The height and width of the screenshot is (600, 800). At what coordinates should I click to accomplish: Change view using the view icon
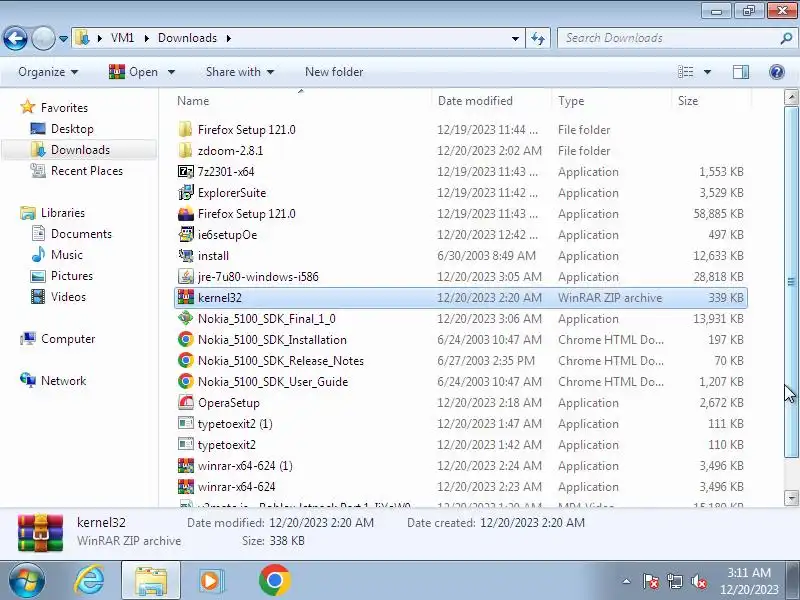(x=685, y=72)
